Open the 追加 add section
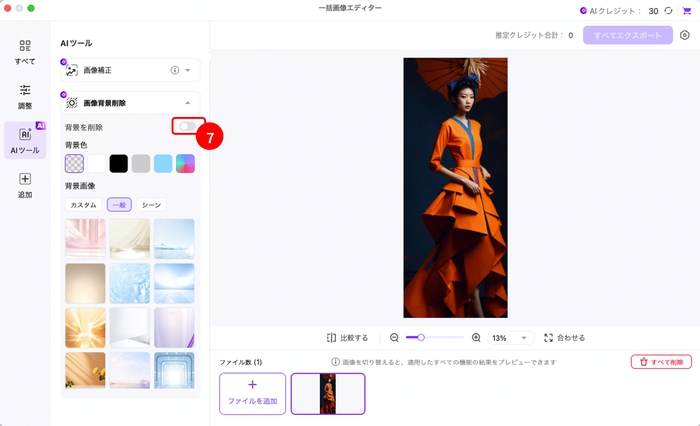Image resolution: width=700 pixels, height=426 pixels. 25,185
